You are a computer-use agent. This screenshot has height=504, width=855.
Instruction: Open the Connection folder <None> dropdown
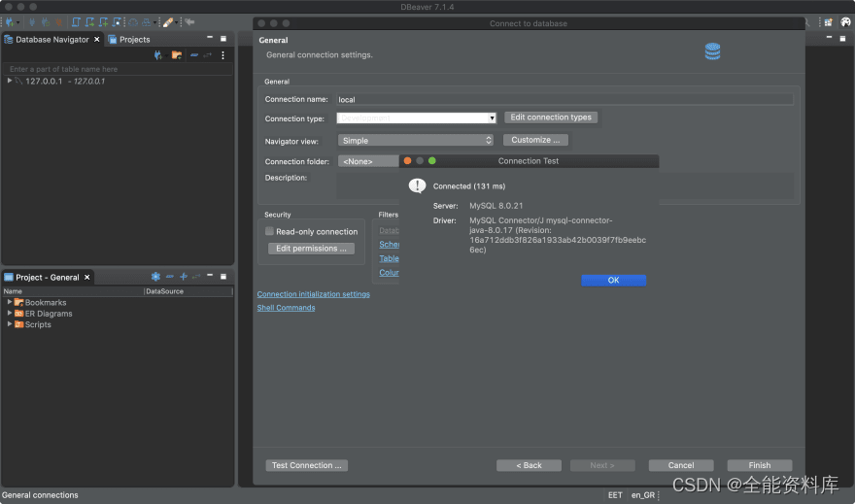point(368,161)
